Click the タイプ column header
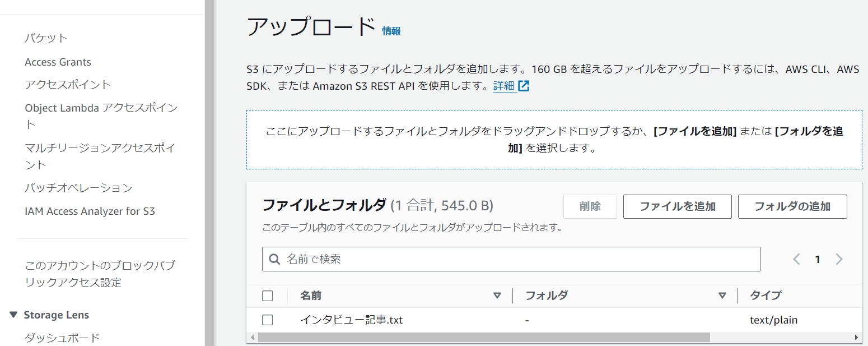Viewport: 868px width, 346px height. click(x=766, y=296)
